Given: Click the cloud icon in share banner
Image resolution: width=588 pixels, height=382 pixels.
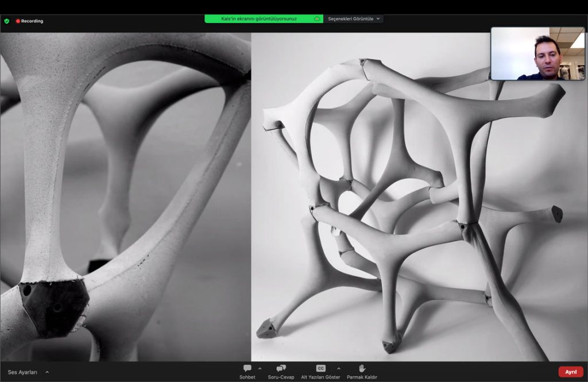Looking at the screenshot, I should (317, 19).
